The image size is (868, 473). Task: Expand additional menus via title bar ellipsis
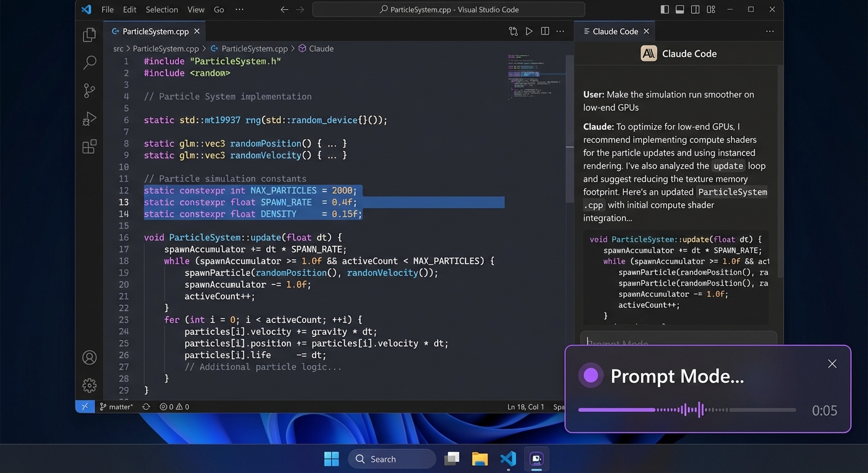[x=239, y=9]
